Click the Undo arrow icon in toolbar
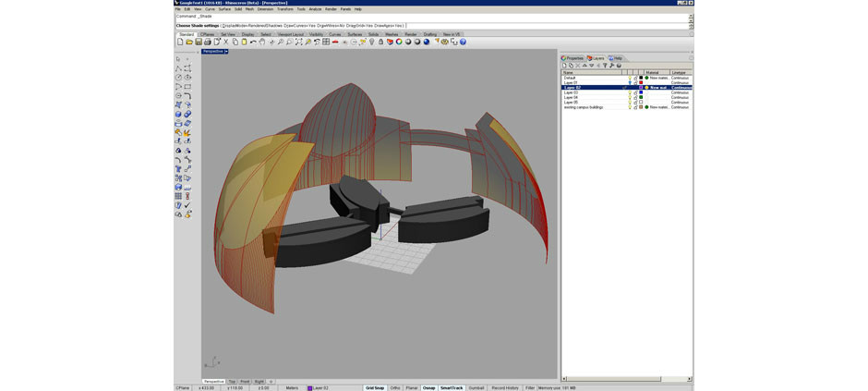 [x=253, y=42]
